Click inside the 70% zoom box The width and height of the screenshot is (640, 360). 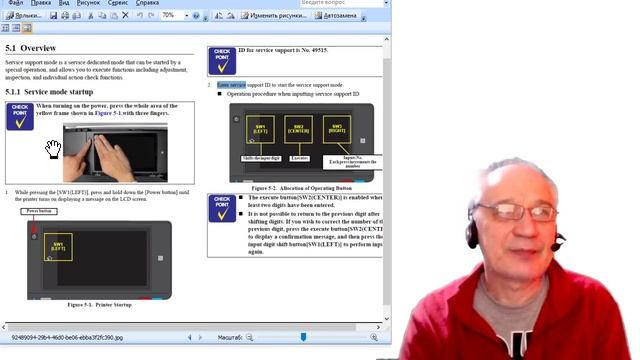pos(171,16)
